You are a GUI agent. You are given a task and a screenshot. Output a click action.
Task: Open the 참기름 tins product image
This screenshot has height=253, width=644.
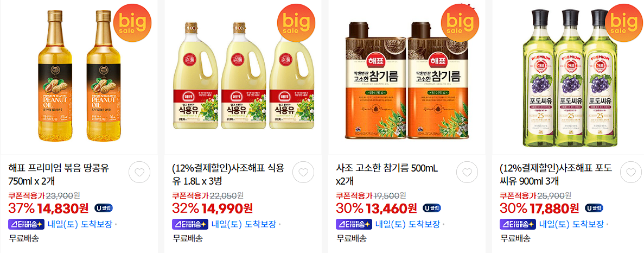pyautogui.click(x=406, y=80)
